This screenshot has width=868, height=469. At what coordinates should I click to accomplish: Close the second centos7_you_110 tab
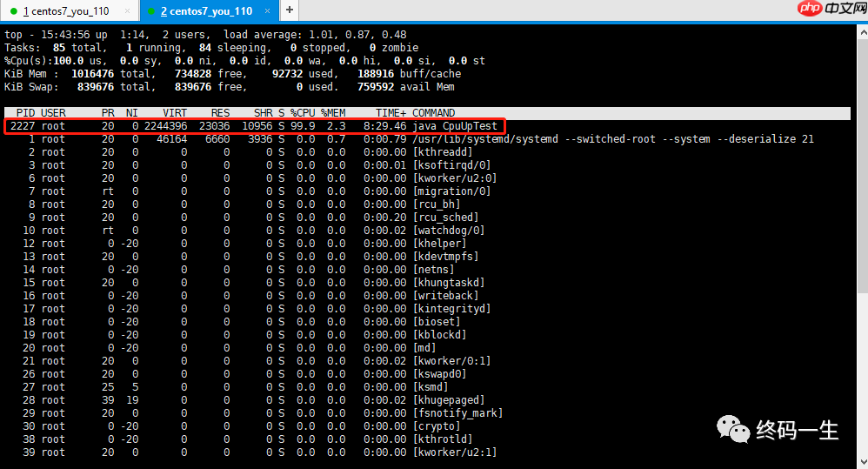coord(268,11)
